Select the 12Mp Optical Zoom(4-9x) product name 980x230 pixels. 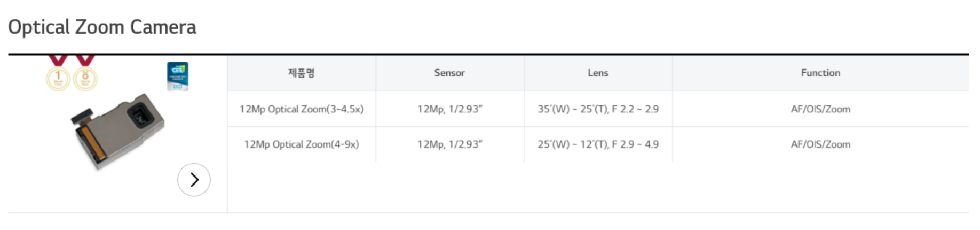301,144
